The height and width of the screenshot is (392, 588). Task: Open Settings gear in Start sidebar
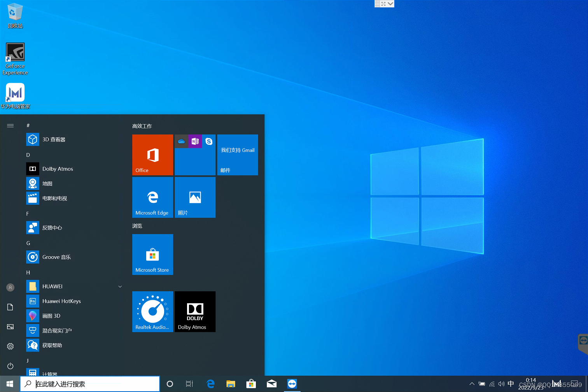tap(10, 346)
